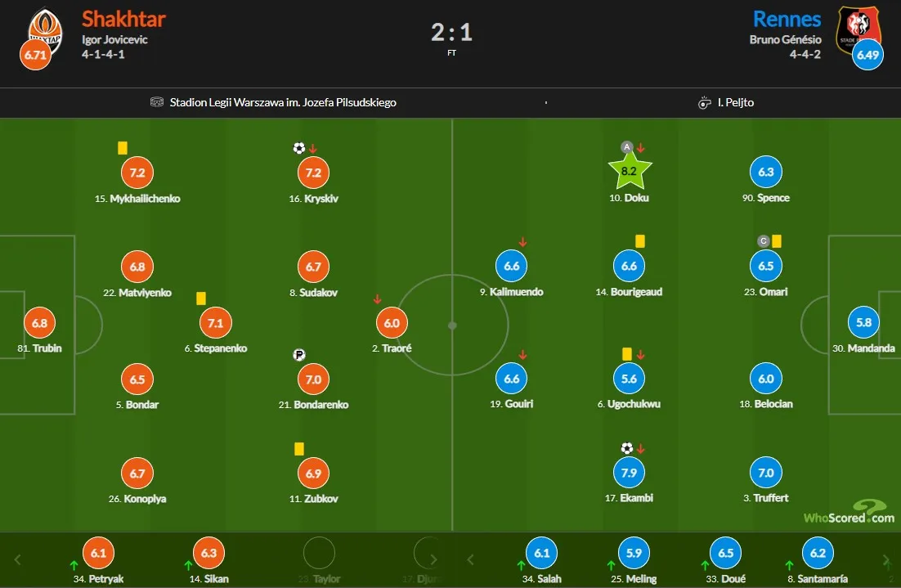Click the substitution arrow above Traoré
This screenshot has width=901, height=588.
point(377,299)
